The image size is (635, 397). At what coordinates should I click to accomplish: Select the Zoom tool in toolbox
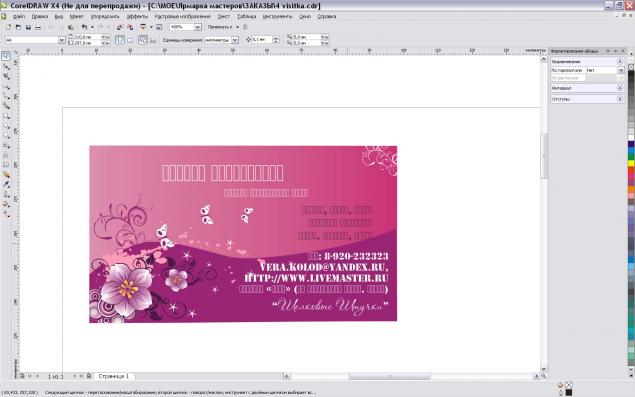(x=6, y=85)
